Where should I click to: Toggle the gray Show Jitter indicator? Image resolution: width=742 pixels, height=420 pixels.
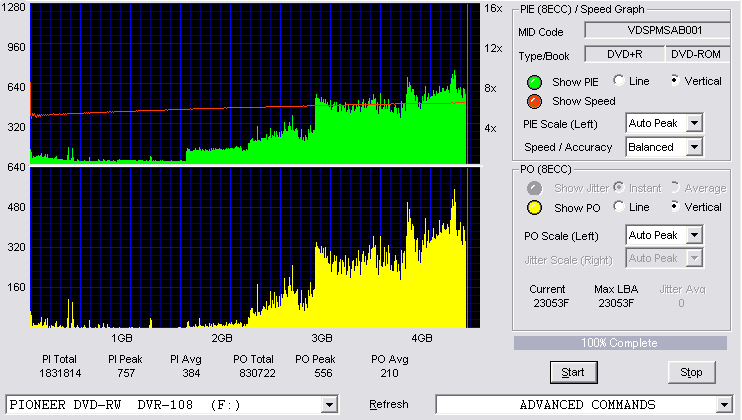point(534,188)
